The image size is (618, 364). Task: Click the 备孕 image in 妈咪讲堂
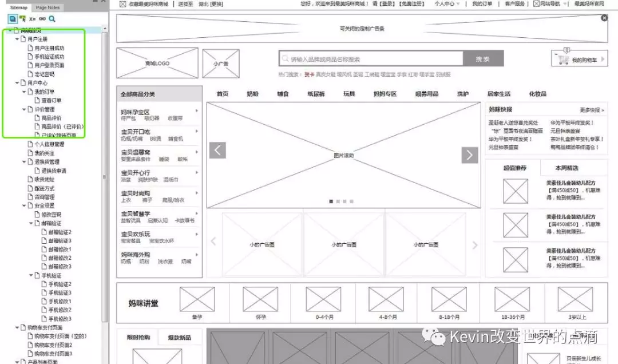pyautogui.click(x=197, y=299)
